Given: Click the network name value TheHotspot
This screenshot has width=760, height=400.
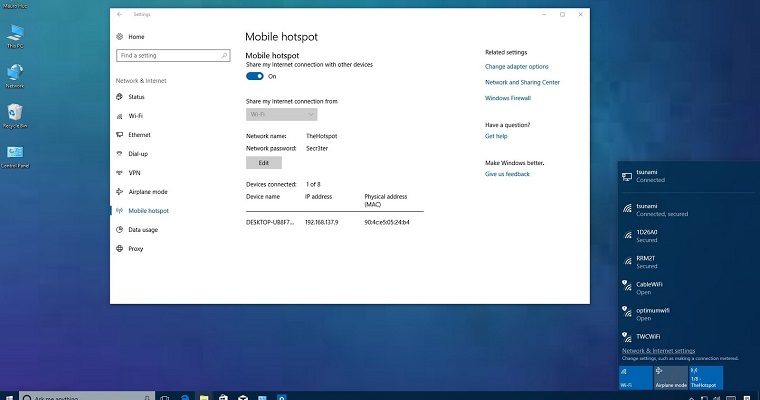Looking at the screenshot, I should pyautogui.click(x=322, y=136).
